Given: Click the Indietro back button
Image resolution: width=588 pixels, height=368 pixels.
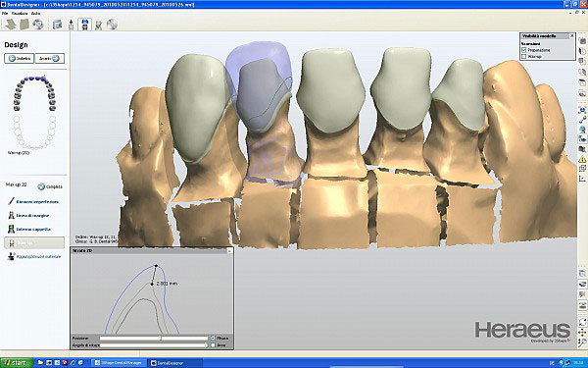Looking at the screenshot, I should (x=20, y=59).
